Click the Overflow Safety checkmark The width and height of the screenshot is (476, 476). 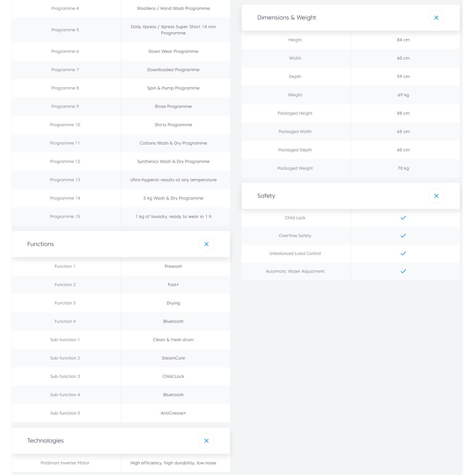coord(403,236)
